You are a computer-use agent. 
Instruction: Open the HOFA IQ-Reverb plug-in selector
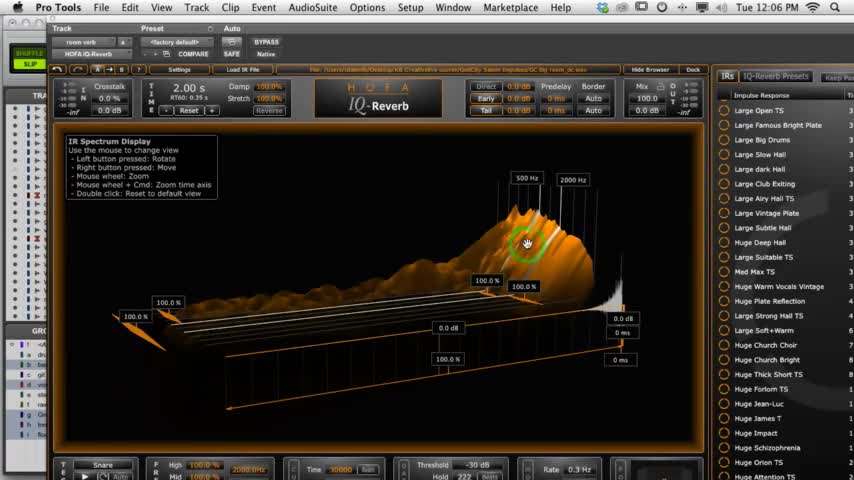[92, 54]
